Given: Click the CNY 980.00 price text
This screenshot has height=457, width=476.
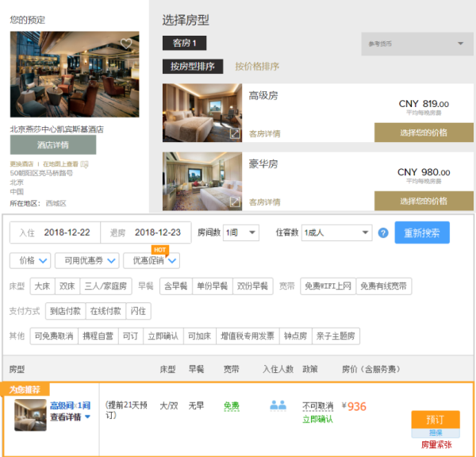Looking at the screenshot, I should pyautogui.click(x=424, y=172).
